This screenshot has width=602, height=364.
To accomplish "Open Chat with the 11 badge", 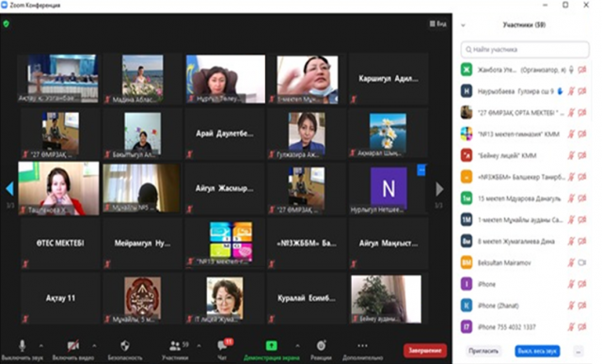I will (223, 345).
